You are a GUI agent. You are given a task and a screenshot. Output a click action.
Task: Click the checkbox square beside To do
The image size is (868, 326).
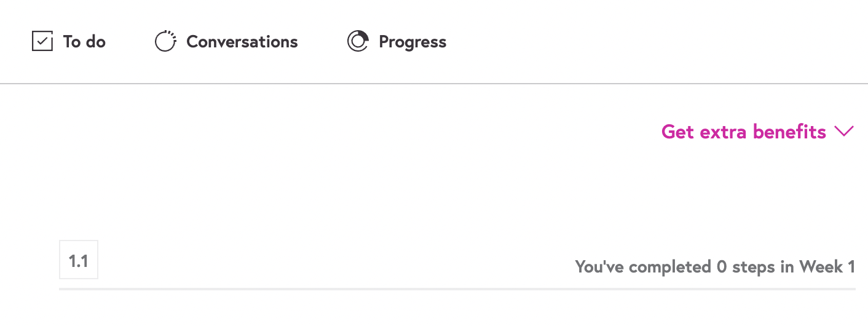[42, 42]
